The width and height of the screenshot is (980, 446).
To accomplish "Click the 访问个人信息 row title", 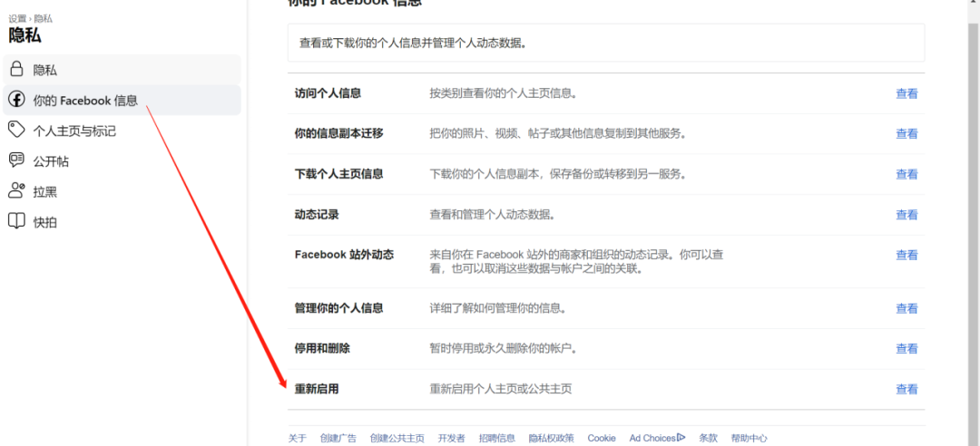I will (328, 93).
